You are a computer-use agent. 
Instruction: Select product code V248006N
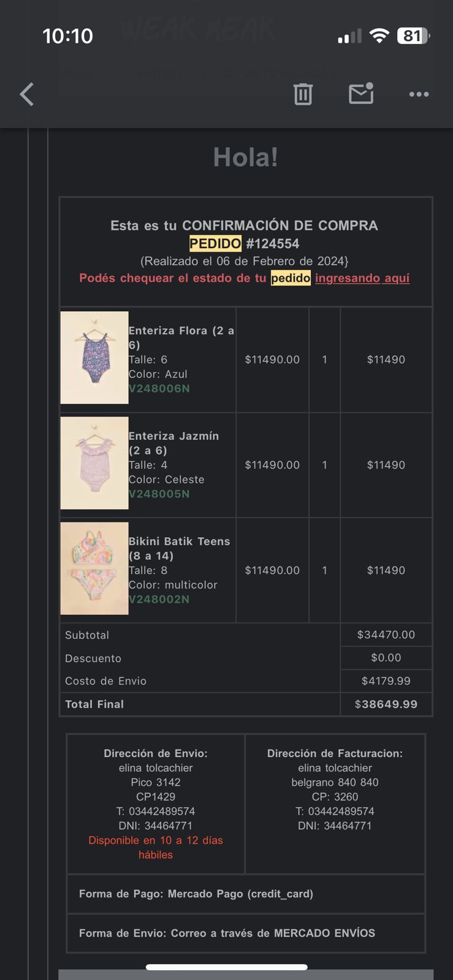[x=159, y=389]
